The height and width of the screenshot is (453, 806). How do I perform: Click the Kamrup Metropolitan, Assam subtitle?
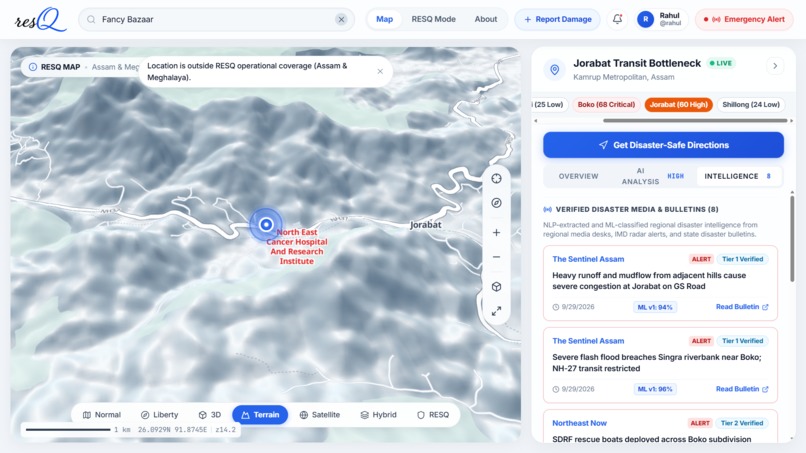[x=624, y=77]
